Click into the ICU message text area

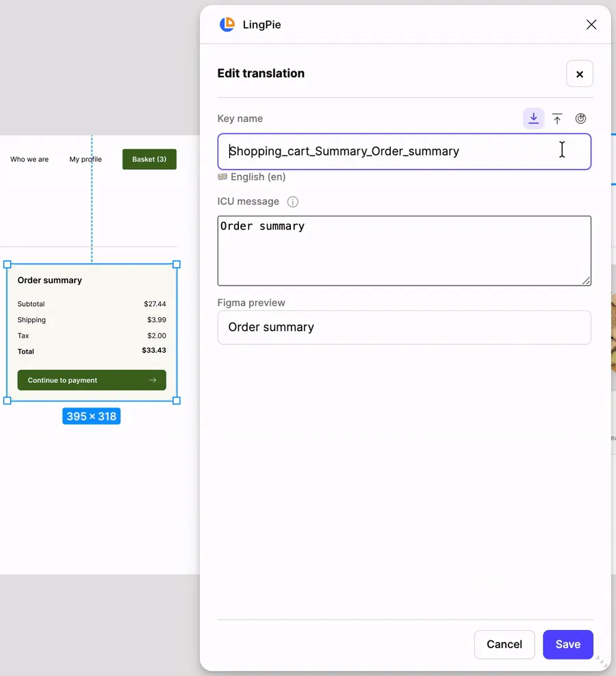point(404,251)
